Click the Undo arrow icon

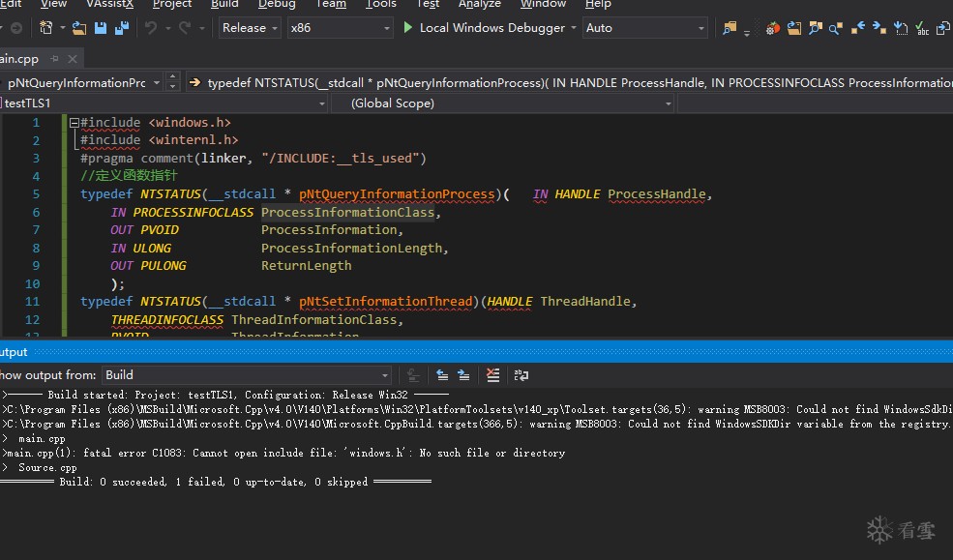151,28
